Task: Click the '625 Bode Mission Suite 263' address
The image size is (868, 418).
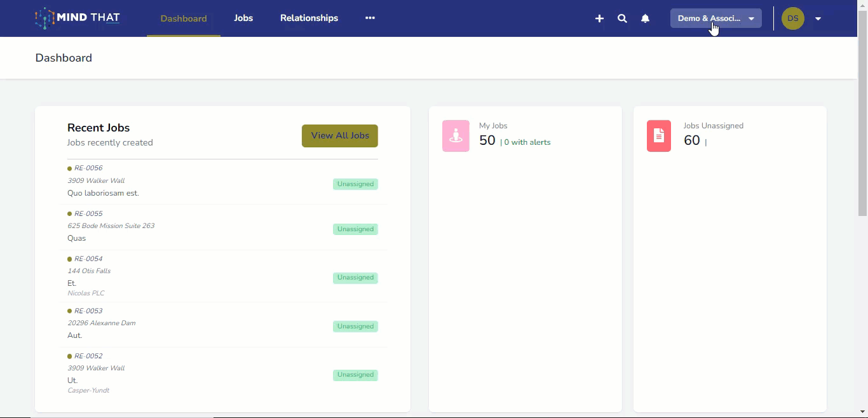Action: pos(111,226)
